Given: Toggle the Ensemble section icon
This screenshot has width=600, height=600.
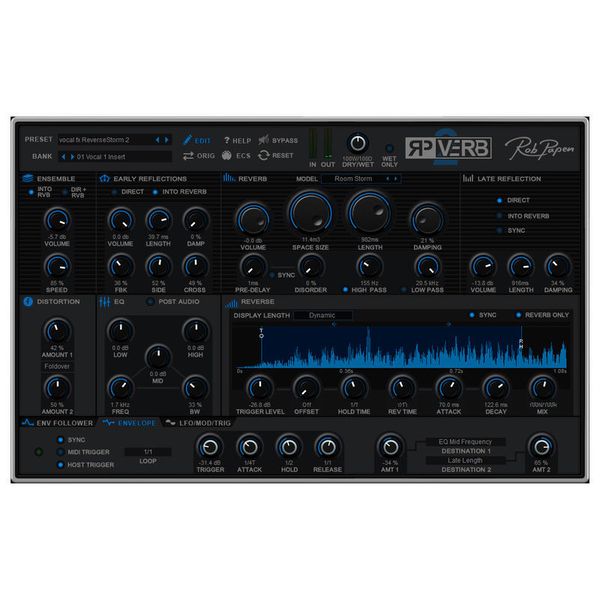Looking at the screenshot, I should point(28,178).
